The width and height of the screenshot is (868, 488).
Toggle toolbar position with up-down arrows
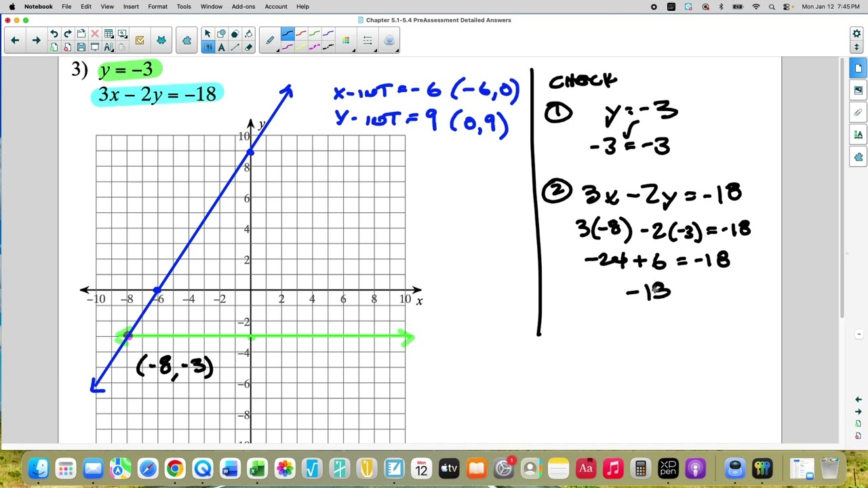856,47
